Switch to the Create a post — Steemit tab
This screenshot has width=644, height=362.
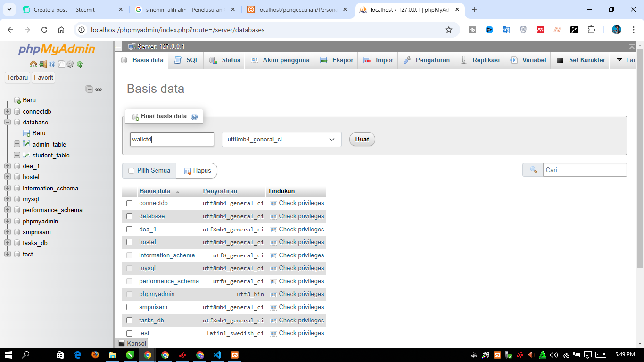(x=64, y=9)
